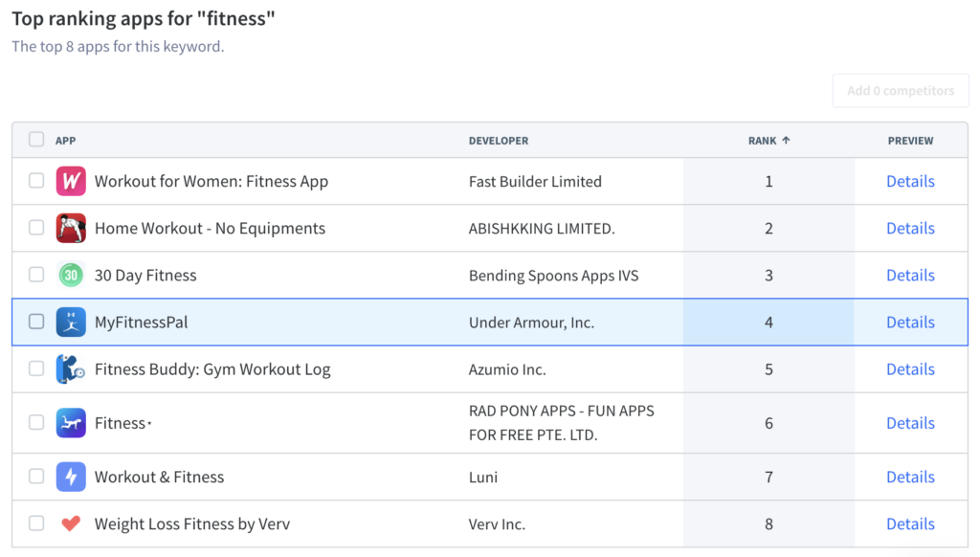The image size is (980, 557).
Task: Click the Workout & Fitness lightning icon
Action: coord(71,477)
